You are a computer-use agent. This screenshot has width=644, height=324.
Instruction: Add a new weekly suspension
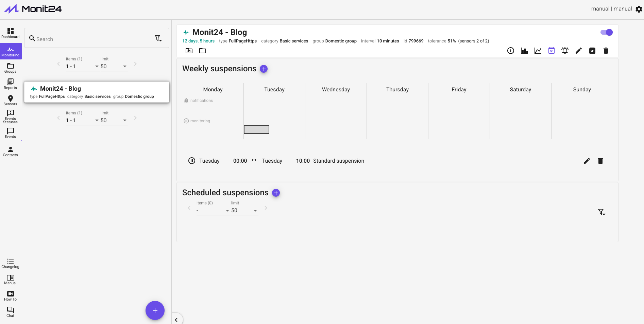[x=264, y=69]
